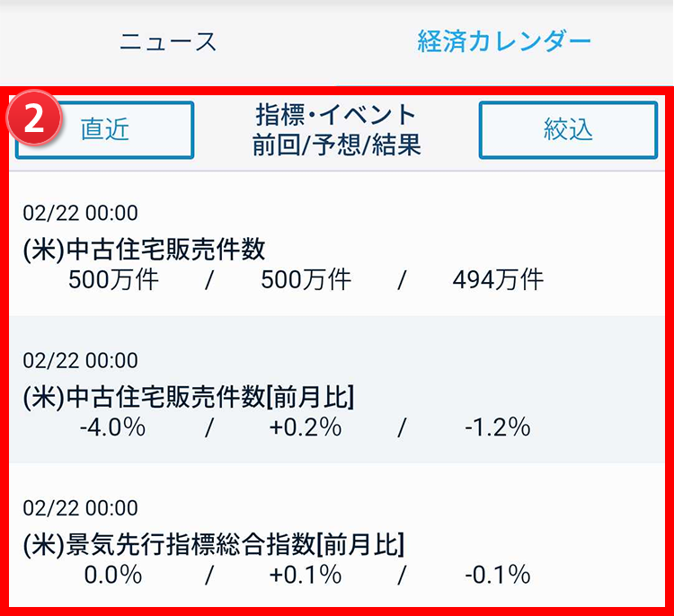Screen dimensions: 674x616
Task: Click the +0.1% forecast value
Action: click(305, 574)
